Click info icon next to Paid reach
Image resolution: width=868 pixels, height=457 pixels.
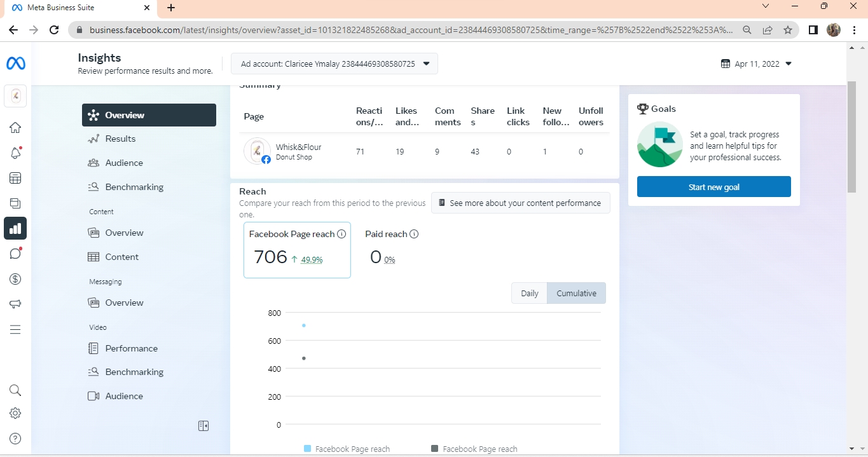414,234
